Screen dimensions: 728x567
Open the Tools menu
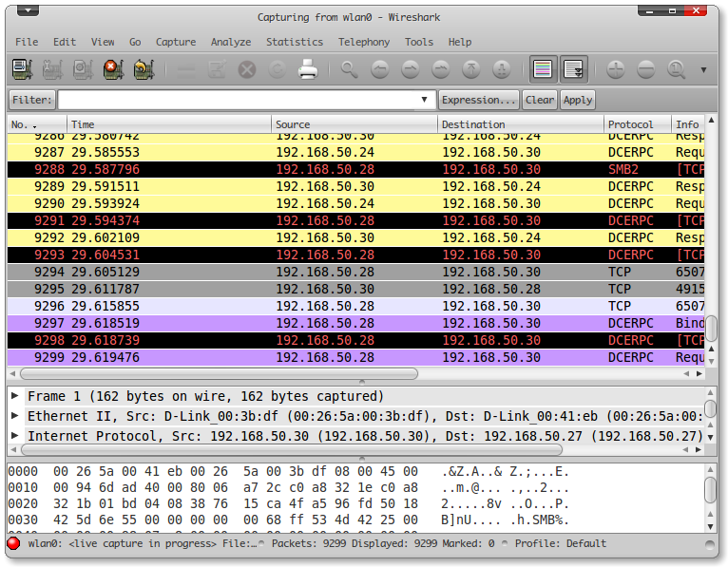tap(419, 42)
